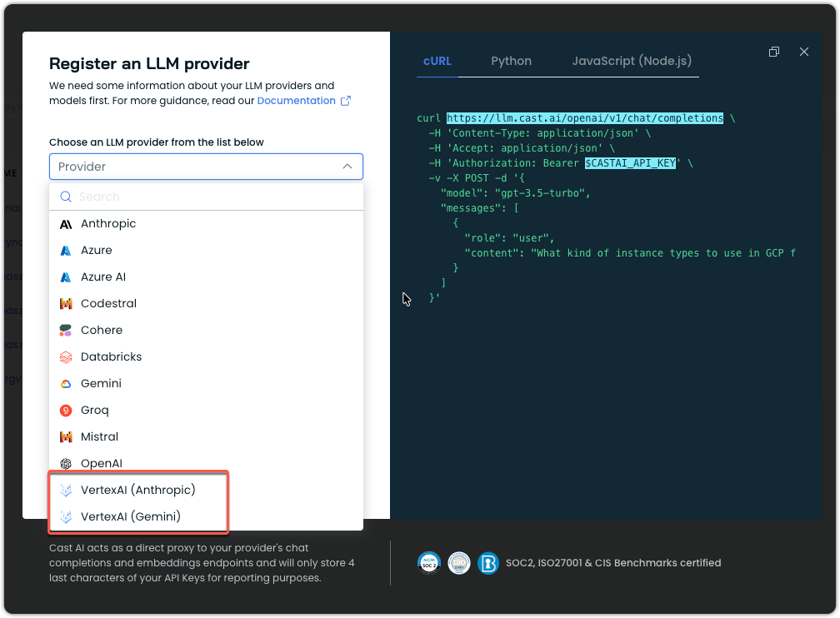This screenshot has width=840, height=618.
Task: Click the Anthropic logo icon
Action: [65, 224]
